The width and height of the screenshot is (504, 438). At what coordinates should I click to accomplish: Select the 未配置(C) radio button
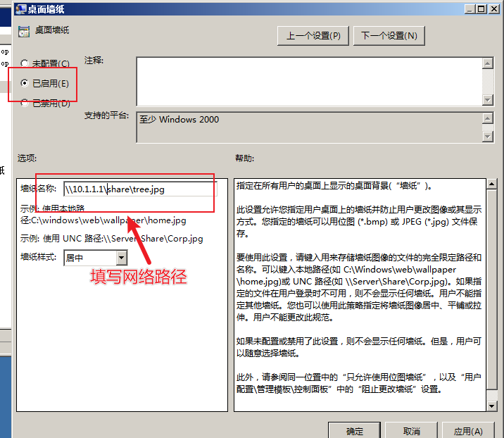(x=25, y=63)
